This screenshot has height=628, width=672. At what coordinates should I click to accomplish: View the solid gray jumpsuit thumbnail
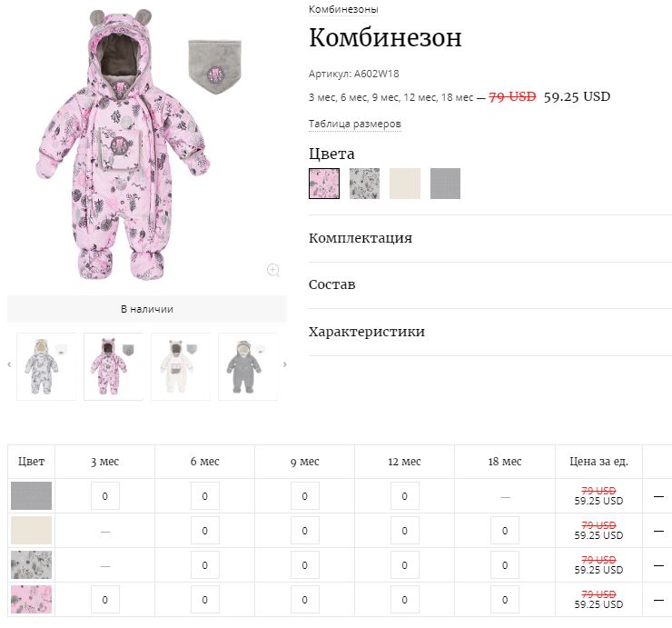point(247,366)
